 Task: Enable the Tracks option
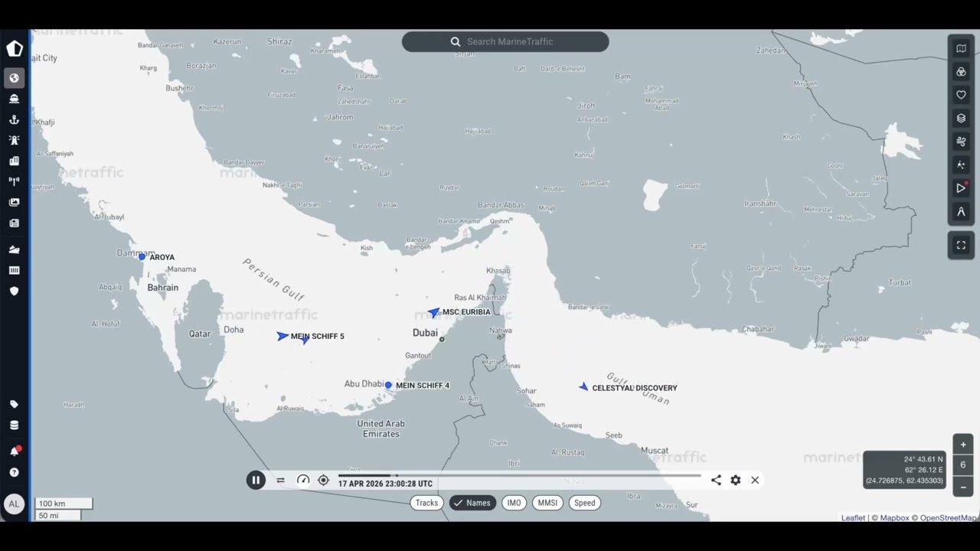[426, 503]
